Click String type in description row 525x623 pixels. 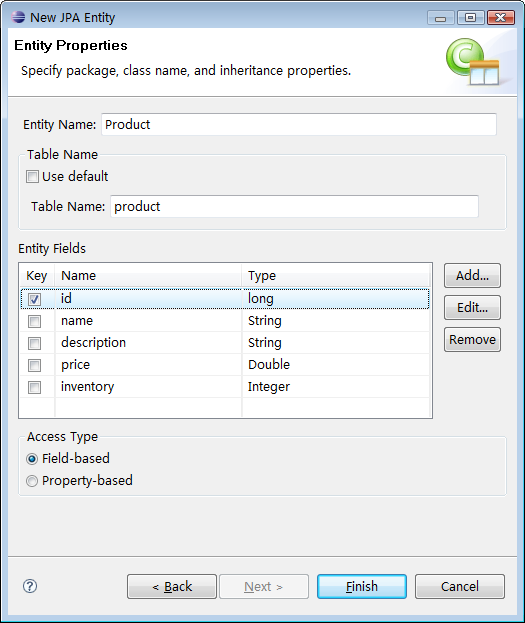click(x=265, y=342)
